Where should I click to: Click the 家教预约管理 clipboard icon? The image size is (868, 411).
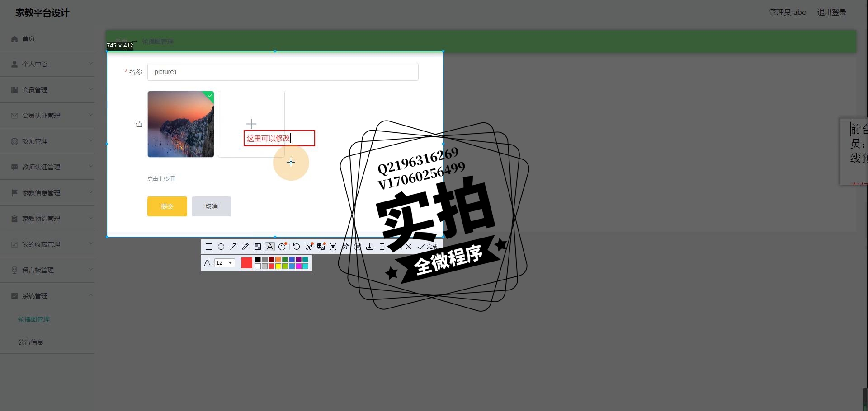coord(14,219)
